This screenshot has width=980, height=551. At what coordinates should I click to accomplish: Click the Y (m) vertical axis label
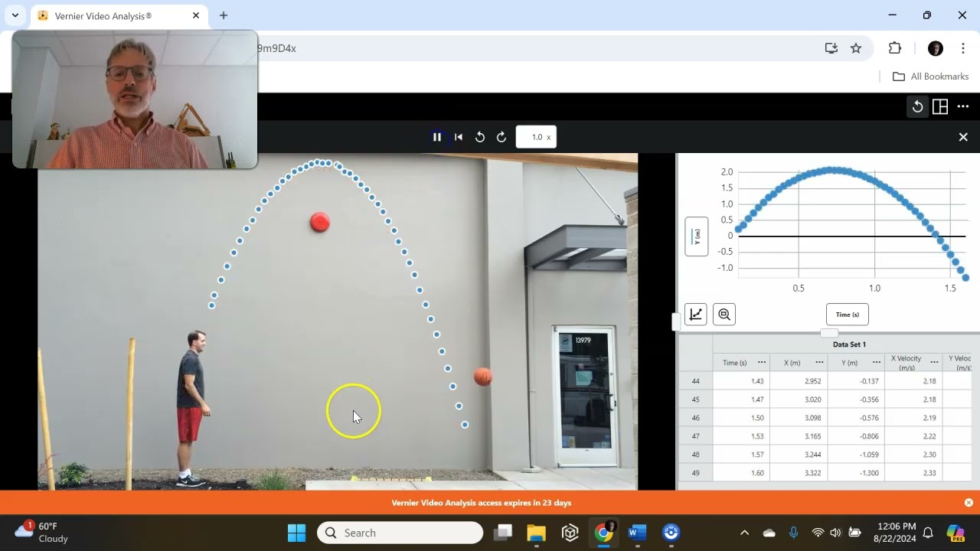pyautogui.click(x=696, y=236)
